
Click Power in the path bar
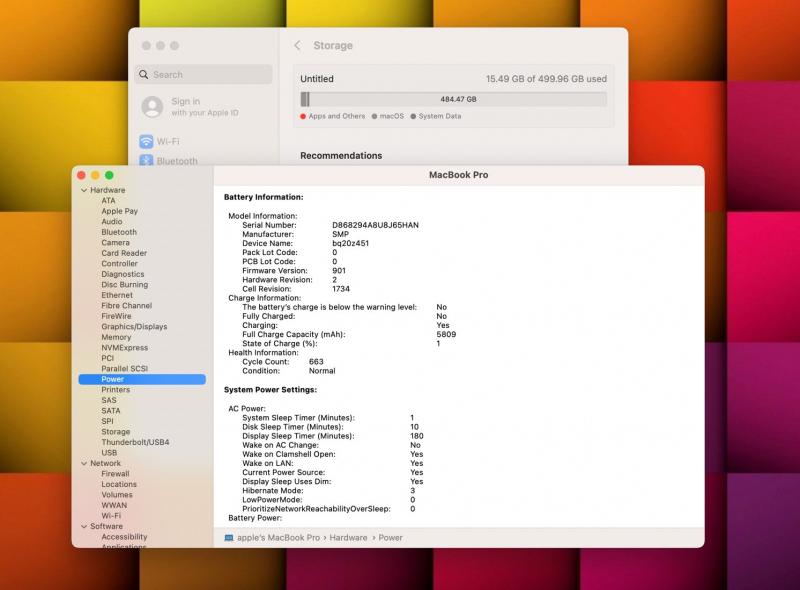(390, 538)
